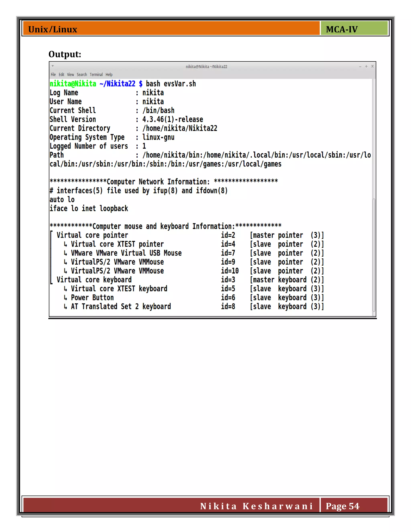
Task: Open the Terminal menu
Action: [96, 74]
